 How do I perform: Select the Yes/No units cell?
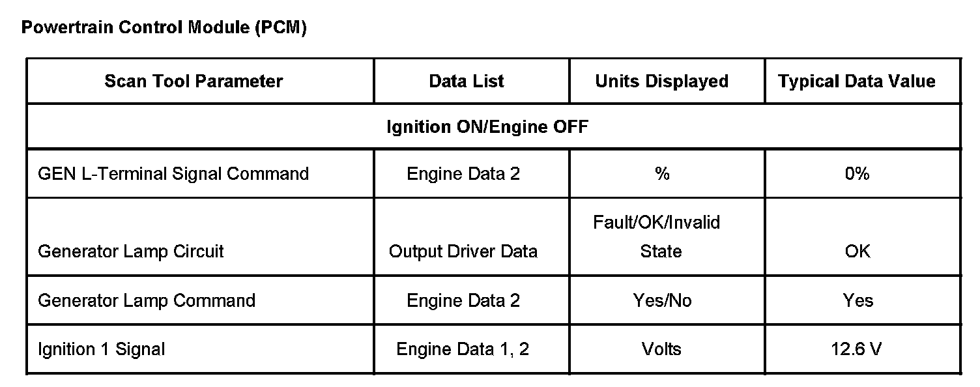662,300
